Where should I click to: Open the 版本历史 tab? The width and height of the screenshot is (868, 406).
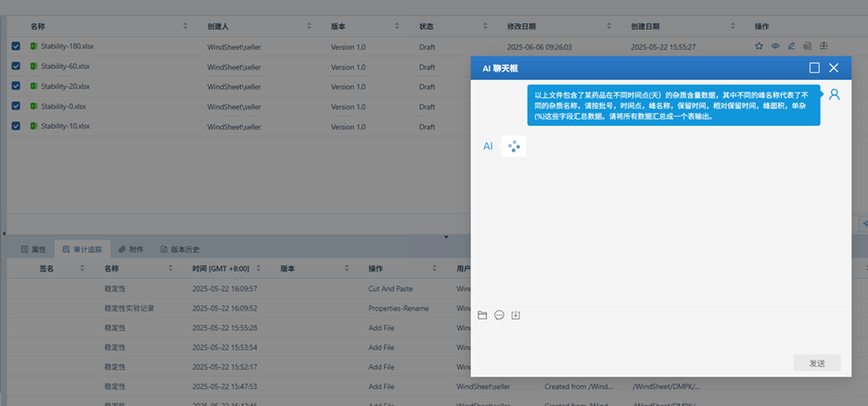pyautogui.click(x=180, y=249)
